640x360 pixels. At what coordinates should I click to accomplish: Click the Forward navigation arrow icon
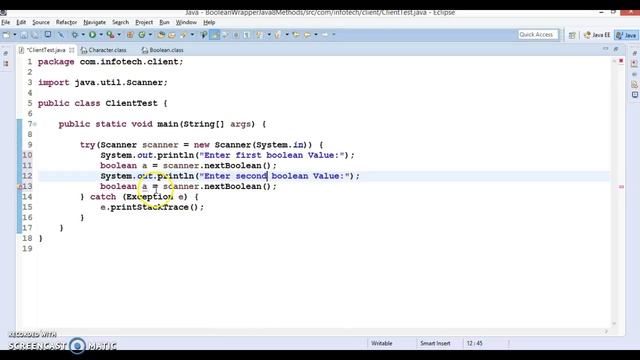tap(325, 35)
